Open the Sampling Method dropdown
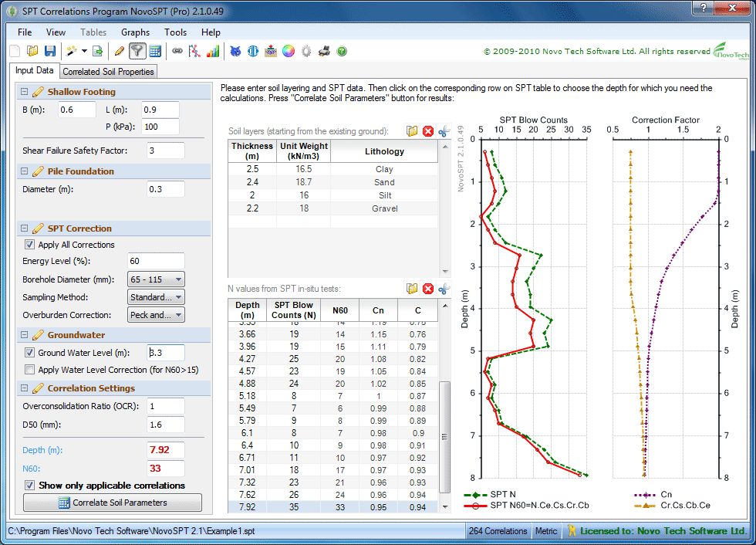756x545 pixels. tap(156, 297)
